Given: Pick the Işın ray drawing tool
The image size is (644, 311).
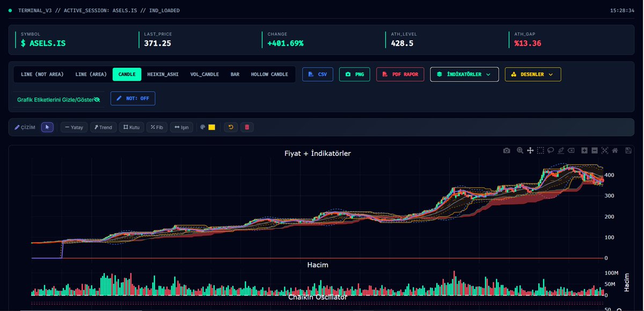Looking at the screenshot, I should coord(181,127).
